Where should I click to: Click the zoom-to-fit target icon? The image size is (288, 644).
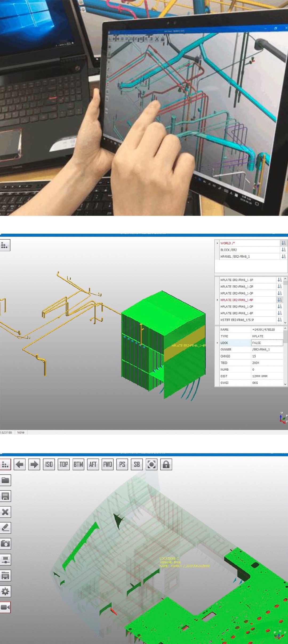coord(151,464)
